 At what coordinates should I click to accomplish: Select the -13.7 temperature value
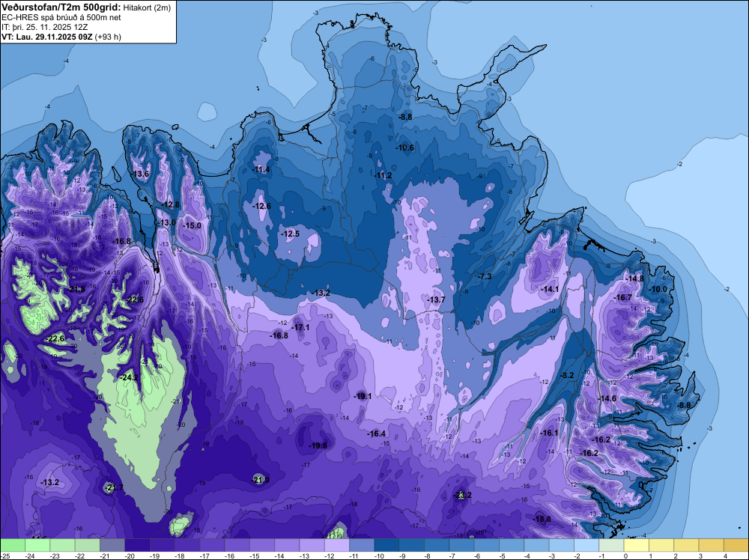(436, 299)
